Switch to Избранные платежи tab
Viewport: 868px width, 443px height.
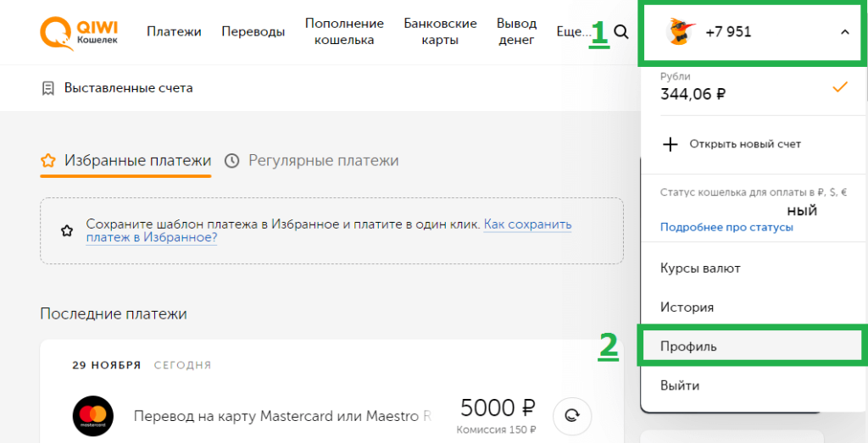pyautogui.click(x=125, y=161)
